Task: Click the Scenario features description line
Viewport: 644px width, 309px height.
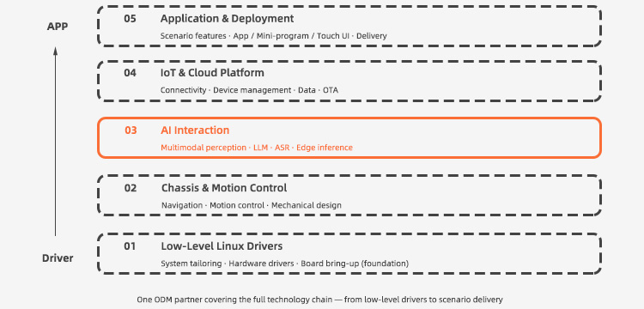Action: pos(274,36)
